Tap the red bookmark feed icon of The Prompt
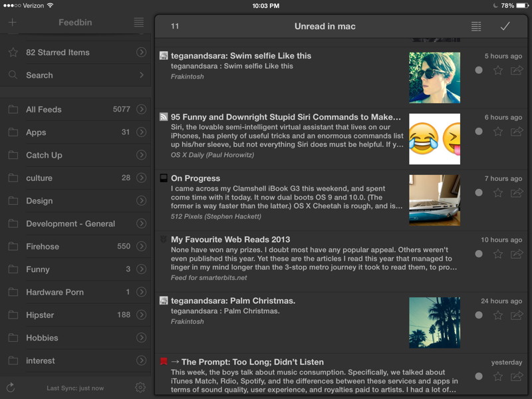 (x=164, y=361)
